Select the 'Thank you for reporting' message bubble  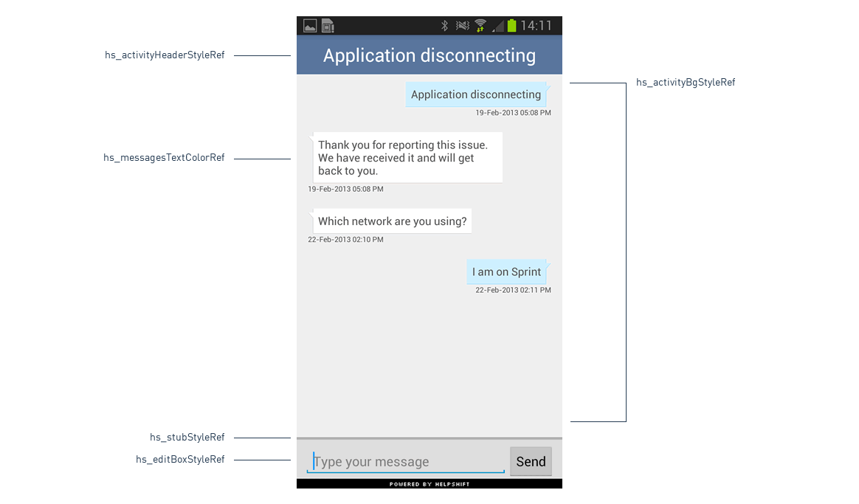tap(405, 158)
